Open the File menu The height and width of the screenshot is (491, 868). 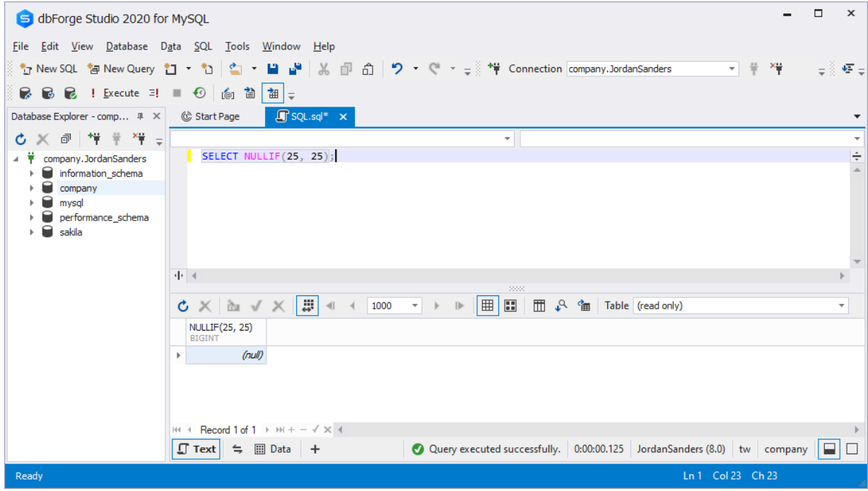[20, 46]
